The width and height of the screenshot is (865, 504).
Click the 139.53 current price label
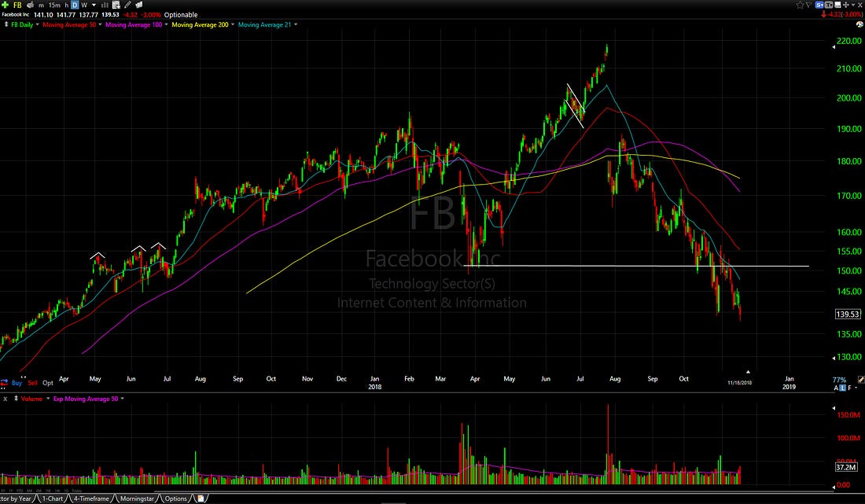pos(848,315)
